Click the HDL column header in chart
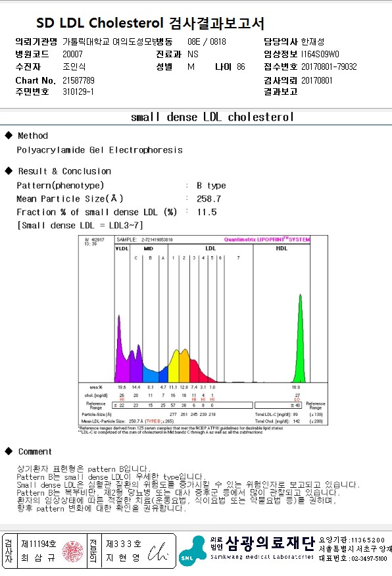The image size is (392, 576). click(282, 248)
